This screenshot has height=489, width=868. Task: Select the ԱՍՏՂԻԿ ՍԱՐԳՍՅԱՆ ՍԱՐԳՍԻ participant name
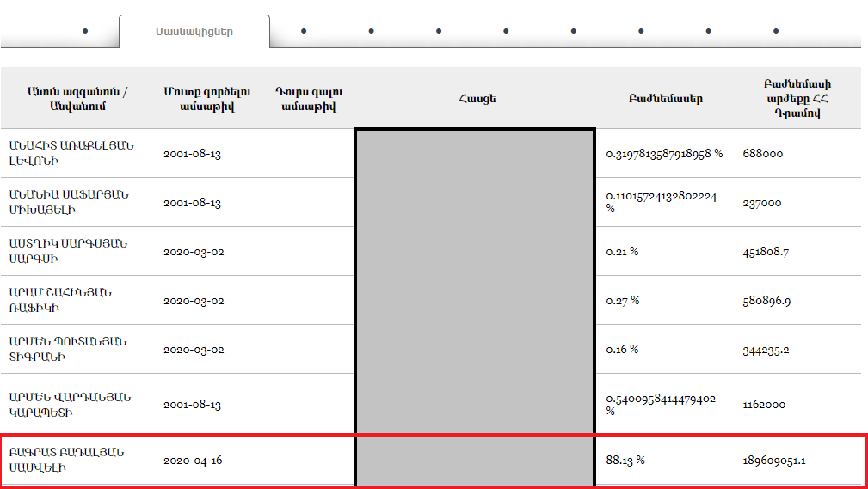point(68,251)
